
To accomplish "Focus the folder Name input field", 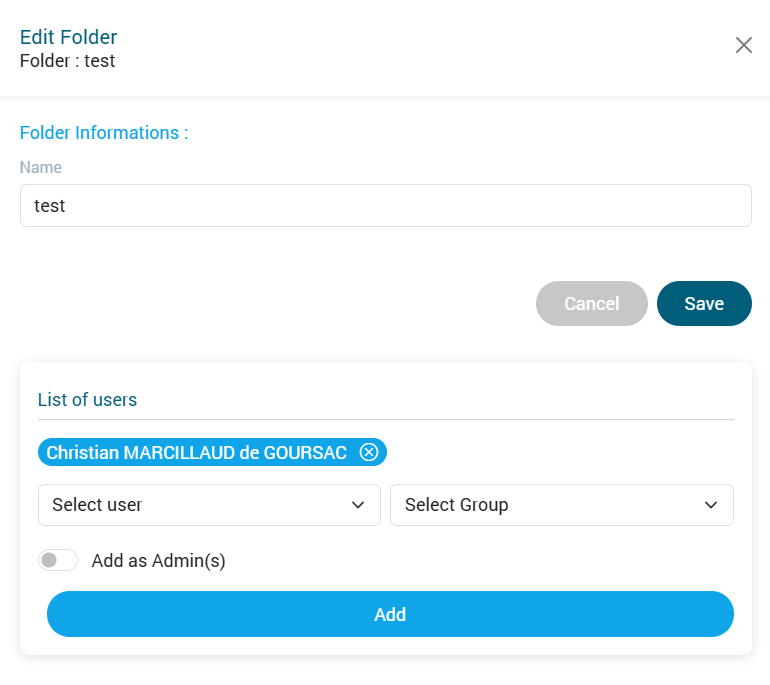I will click(385, 206).
